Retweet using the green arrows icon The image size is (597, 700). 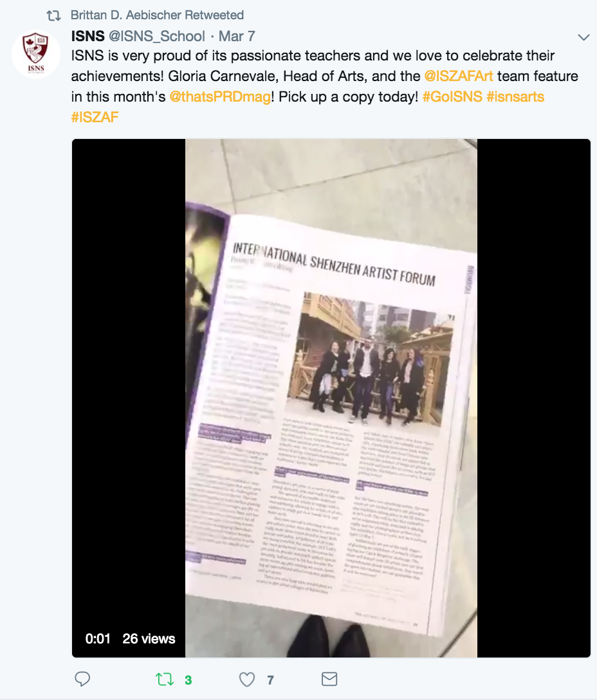tap(164, 679)
